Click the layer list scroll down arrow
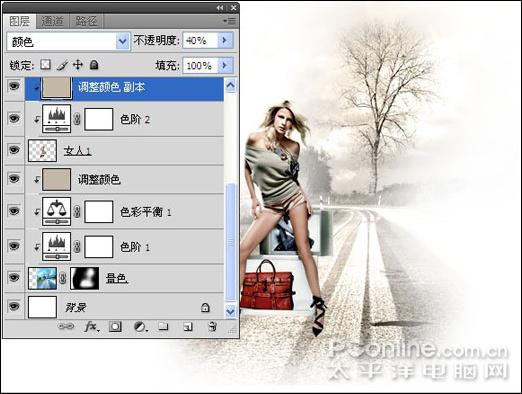Image resolution: width=522 pixels, height=394 pixels. click(x=230, y=311)
